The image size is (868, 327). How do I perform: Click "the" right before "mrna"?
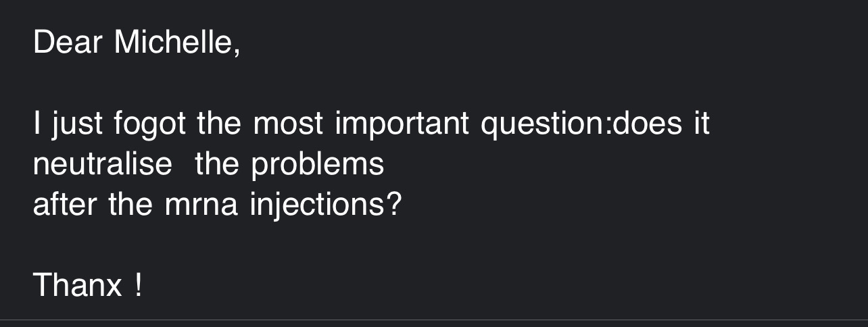point(131,204)
